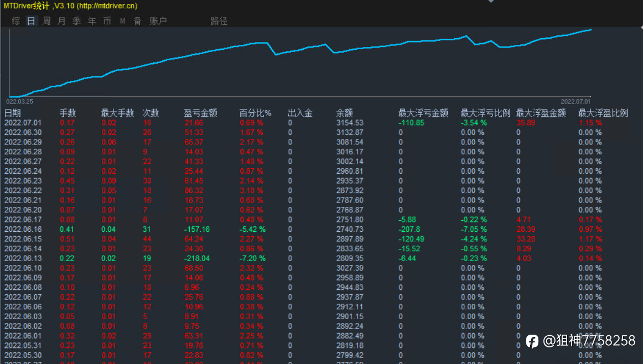643x364 pixels.
Task: Click the trade count 44
Action: [147, 239]
